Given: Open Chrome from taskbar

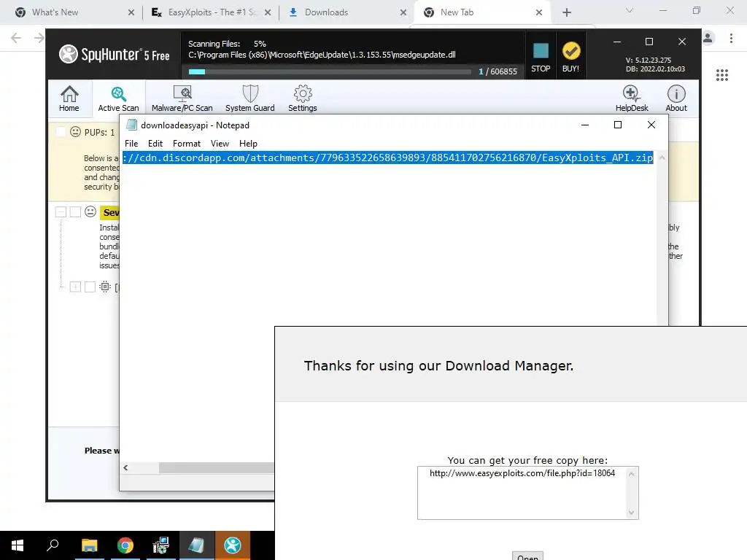Looking at the screenshot, I should (125, 545).
